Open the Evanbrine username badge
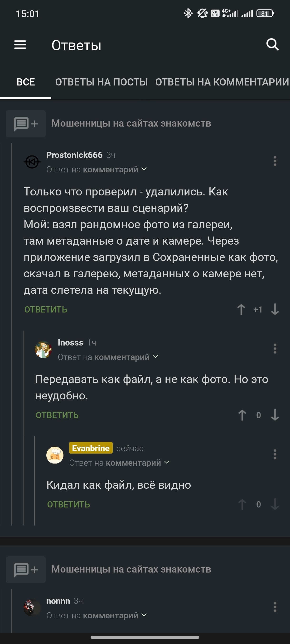The width and height of the screenshot is (290, 644). (91, 448)
